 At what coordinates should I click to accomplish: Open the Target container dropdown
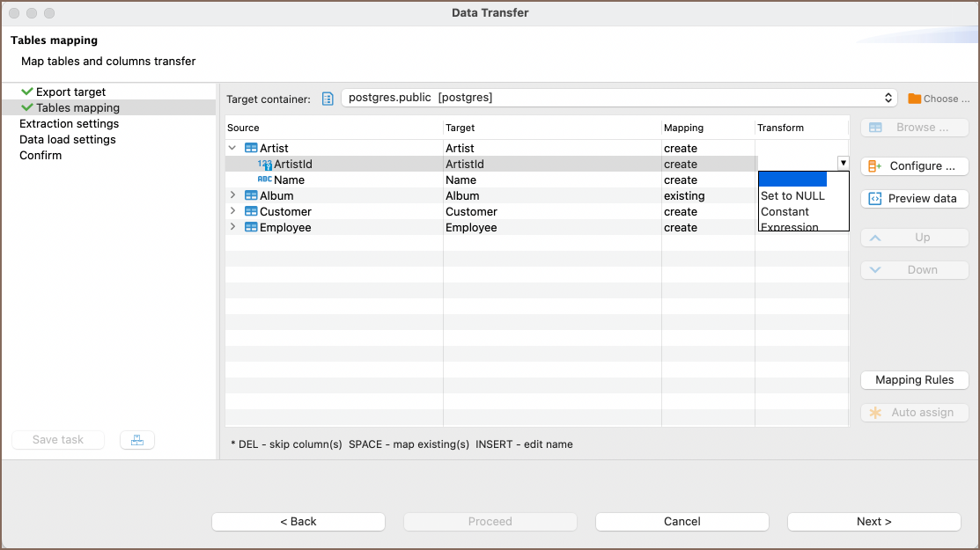click(x=888, y=98)
